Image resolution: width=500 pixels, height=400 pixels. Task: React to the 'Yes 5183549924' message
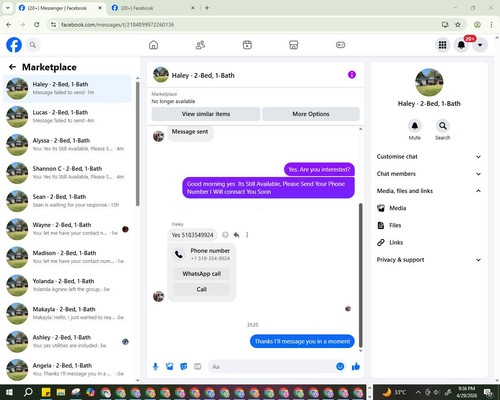click(225, 235)
